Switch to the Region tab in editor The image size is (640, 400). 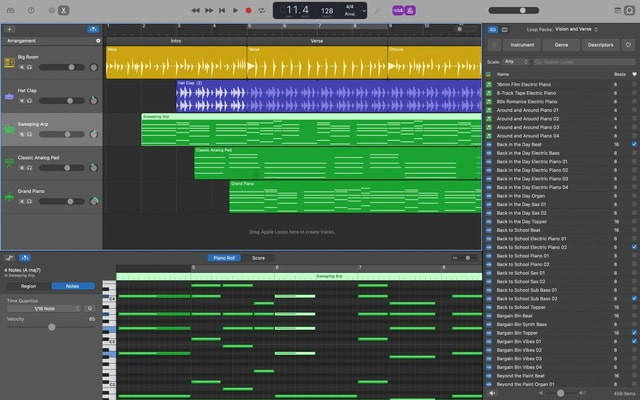pos(28,286)
